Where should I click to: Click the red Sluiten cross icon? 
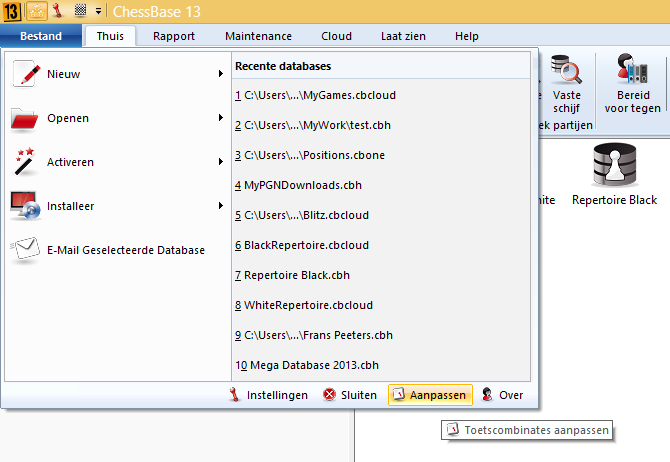pyautogui.click(x=329, y=394)
